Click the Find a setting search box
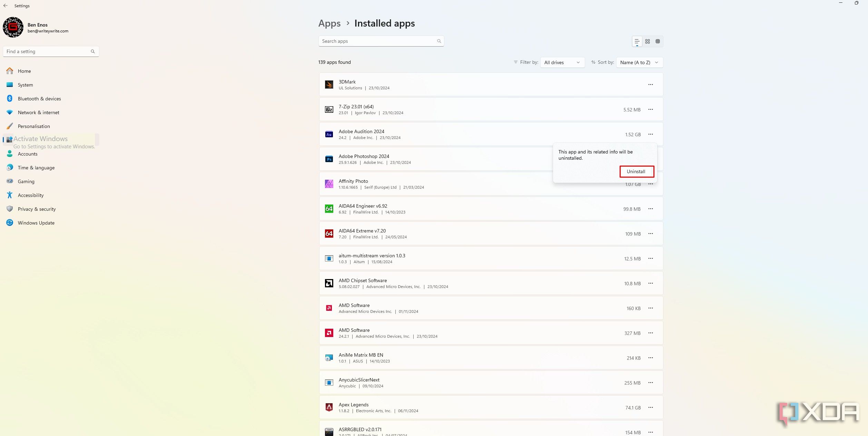This screenshot has height=436, width=868. [51, 51]
